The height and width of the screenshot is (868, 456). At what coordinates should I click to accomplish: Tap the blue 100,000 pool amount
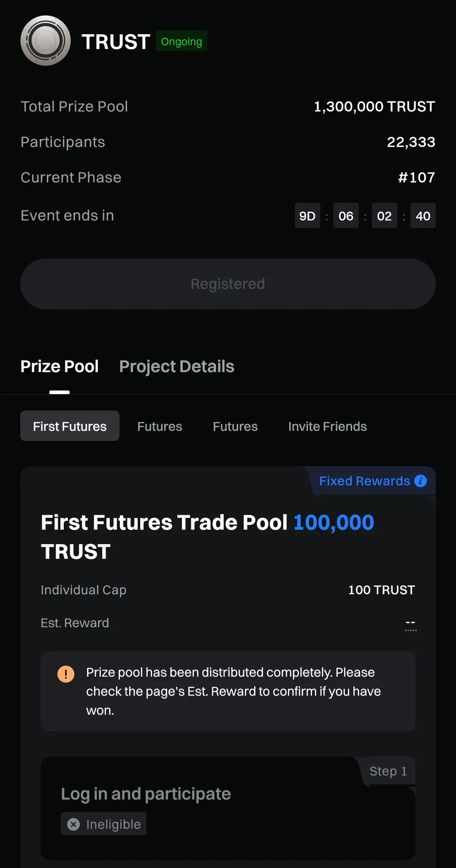[334, 522]
